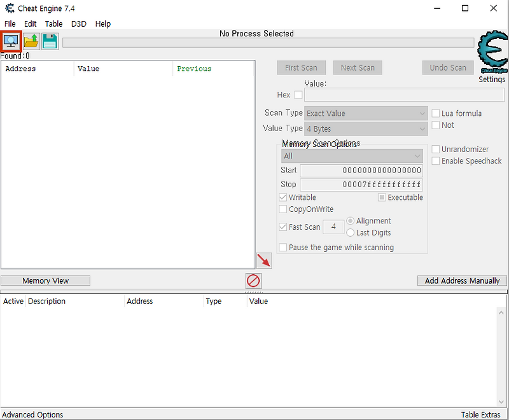Click the save cheat table diskette icon
This screenshot has width=509, height=420.
coord(50,41)
